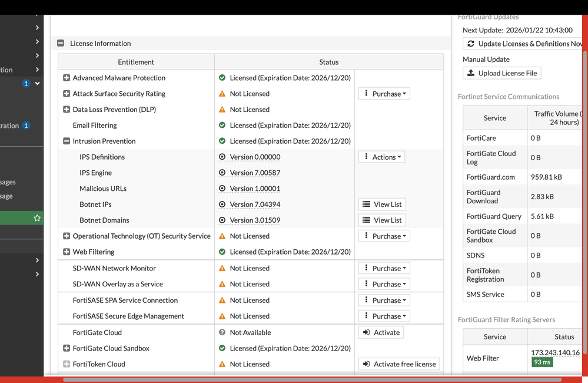The height and width of the screenshot is (383, 588).
Task: Click licensed checkmark icon for Email Filtering
Action: 222,125
